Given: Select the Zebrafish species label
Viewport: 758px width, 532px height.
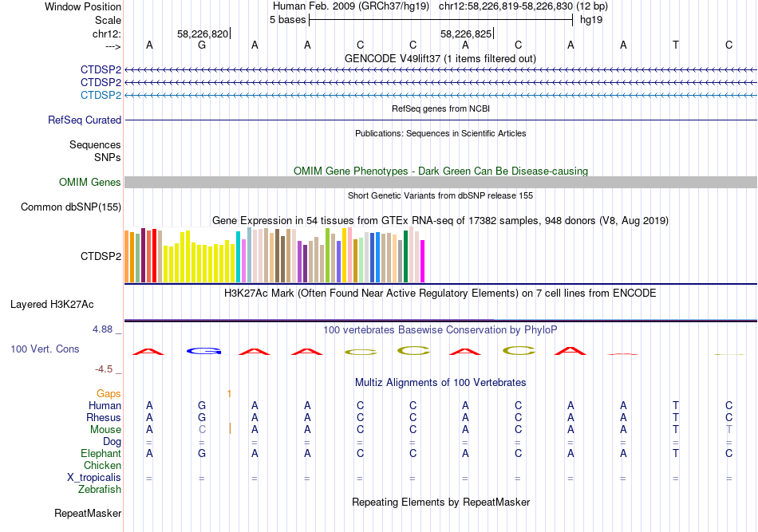Looking at the screenshot, I should (x=100, y=490).
